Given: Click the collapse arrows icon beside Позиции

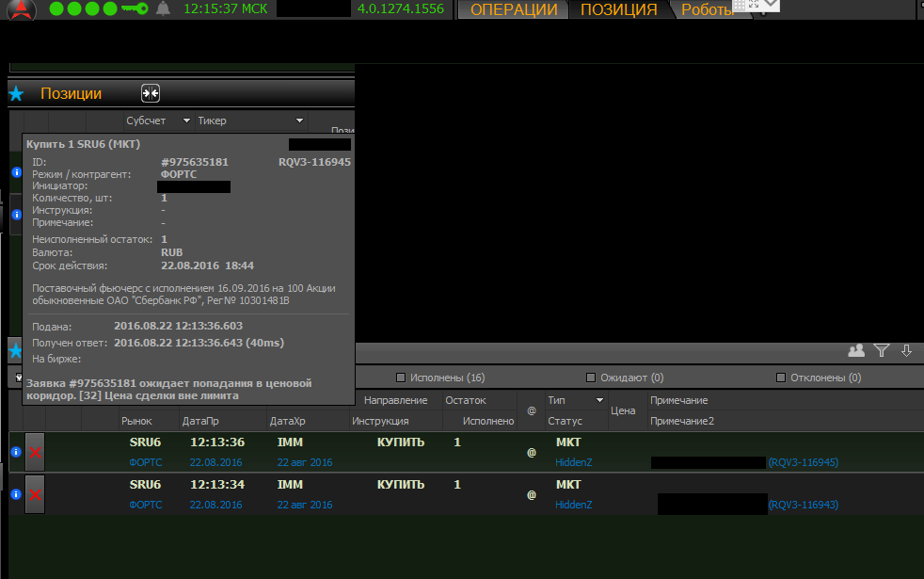Looking at the screenshot, I should [151, 93].
